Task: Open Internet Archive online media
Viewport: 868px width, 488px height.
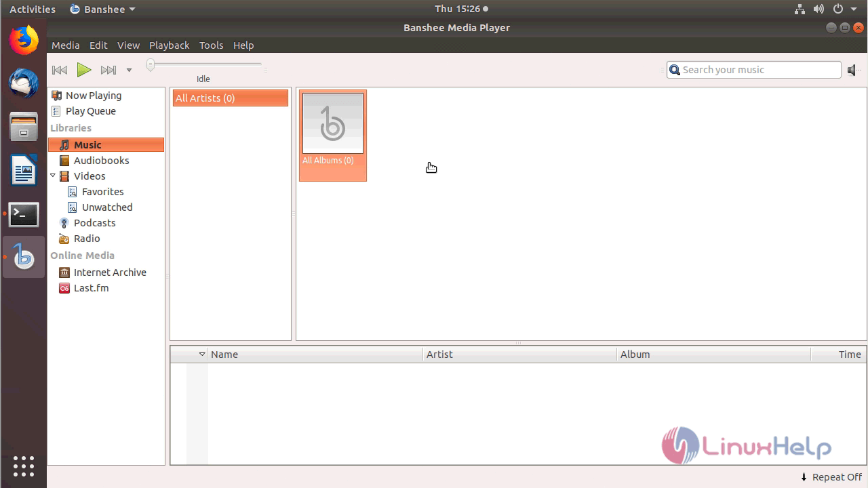Action: pyautogui.click(x=106, y=272)
